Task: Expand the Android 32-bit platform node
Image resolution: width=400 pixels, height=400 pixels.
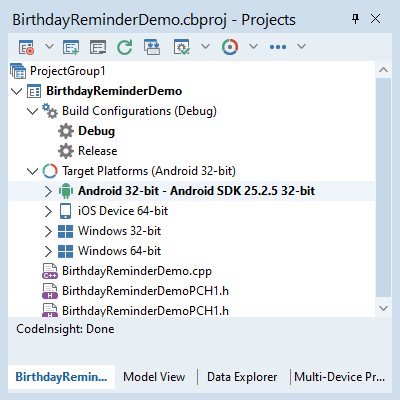Action: coord(48,191)
